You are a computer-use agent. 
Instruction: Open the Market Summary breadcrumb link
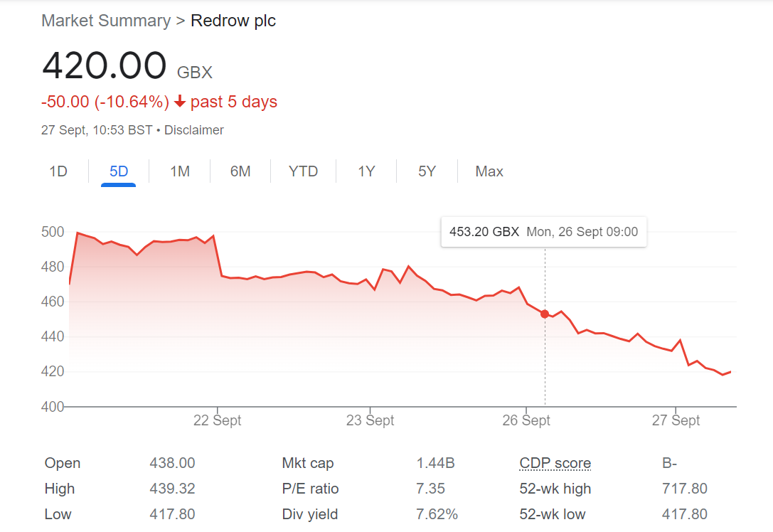coord(106,21)
